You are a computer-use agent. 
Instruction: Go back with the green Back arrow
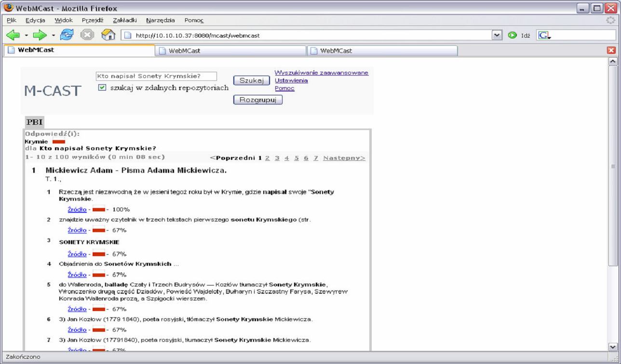click(13, 35)
